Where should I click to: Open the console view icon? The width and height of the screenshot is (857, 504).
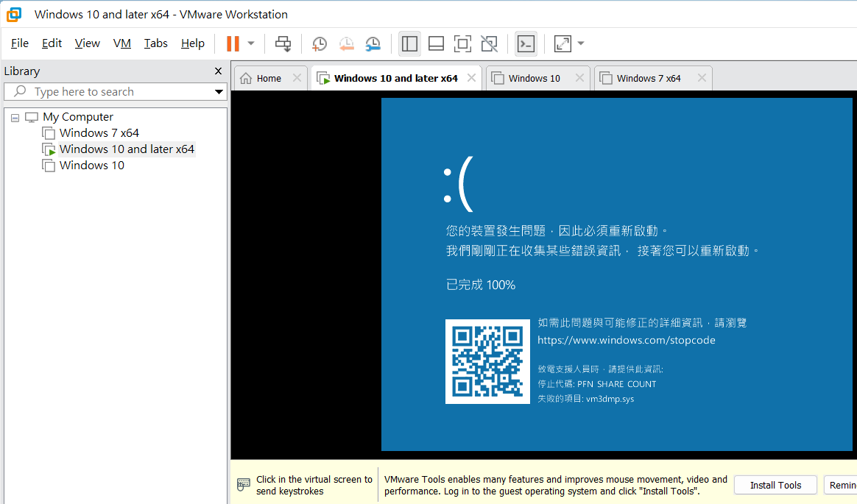(526, 43)
